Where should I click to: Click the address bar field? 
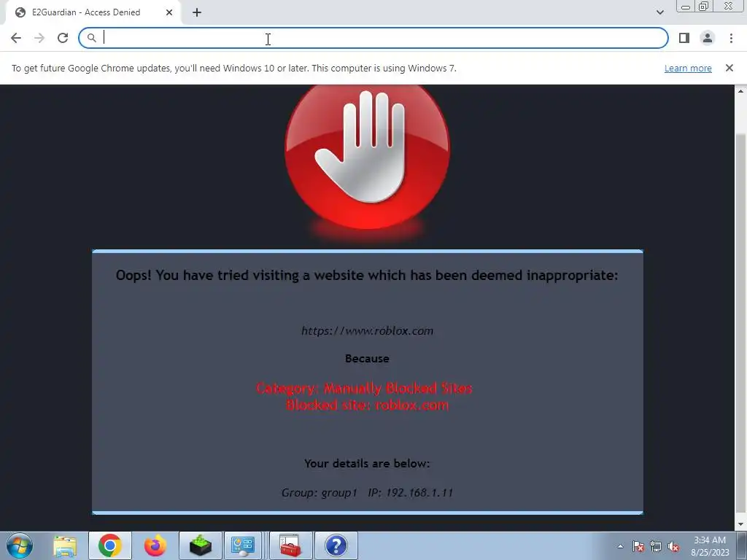pos(373,38)
